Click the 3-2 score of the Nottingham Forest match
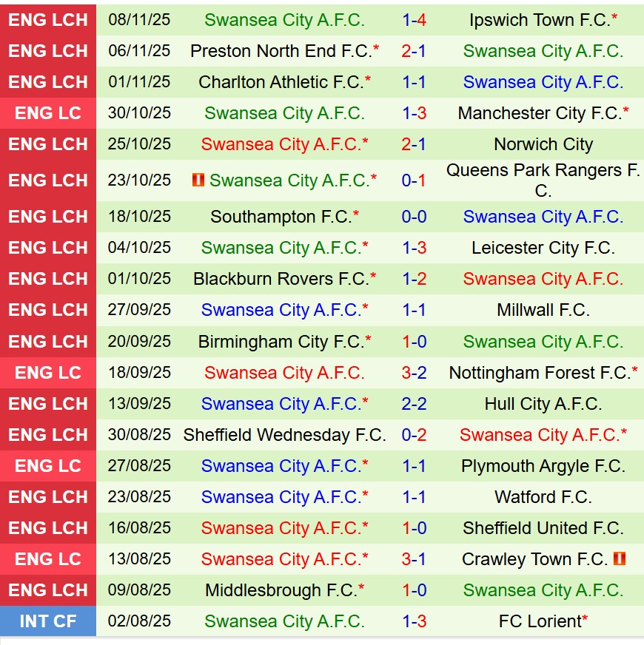644x645 pixels. pyautogui.click(x=414, y=373)
